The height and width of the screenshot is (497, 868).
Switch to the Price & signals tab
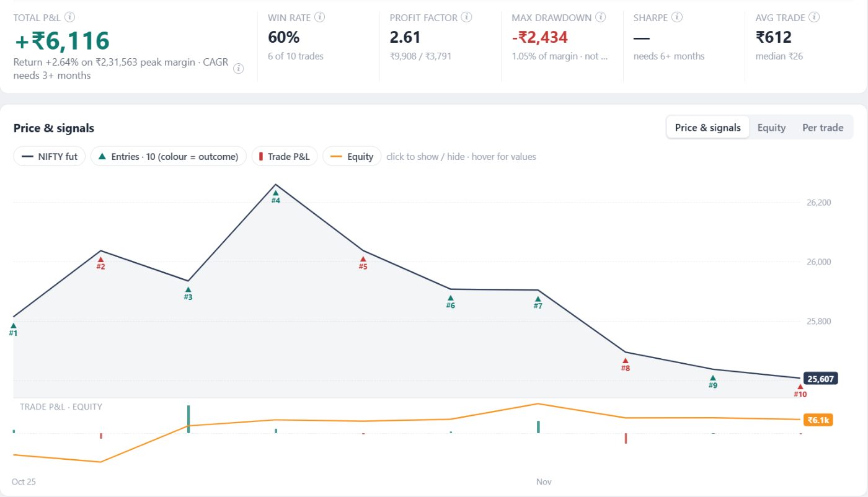707,128
